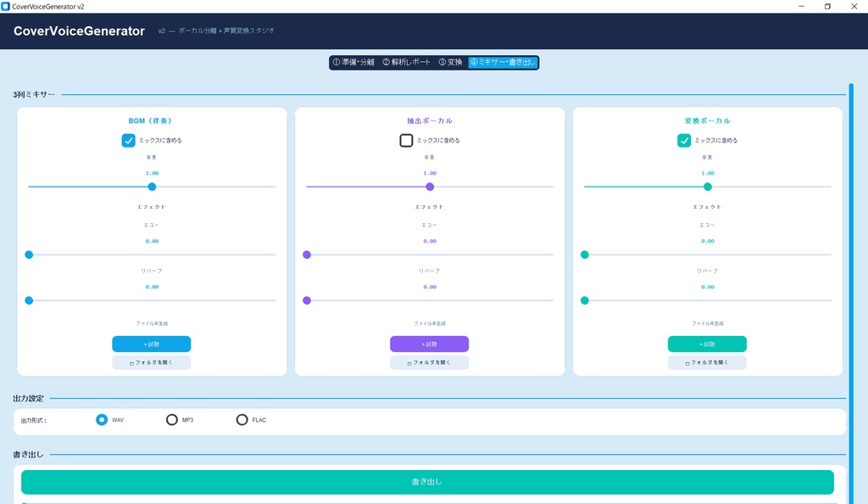868x504 pixels.
Task: Click the 変換ボーカル volume slider handle
Action: 708,187
